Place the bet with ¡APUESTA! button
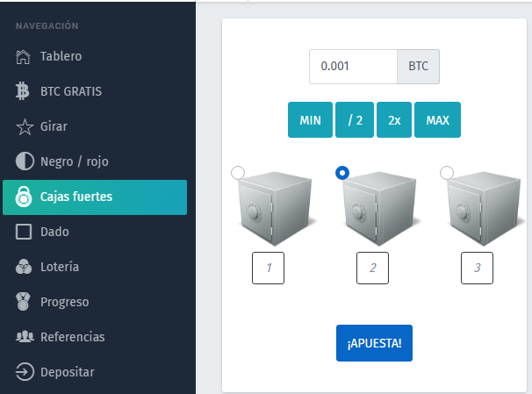 point(374,343)
